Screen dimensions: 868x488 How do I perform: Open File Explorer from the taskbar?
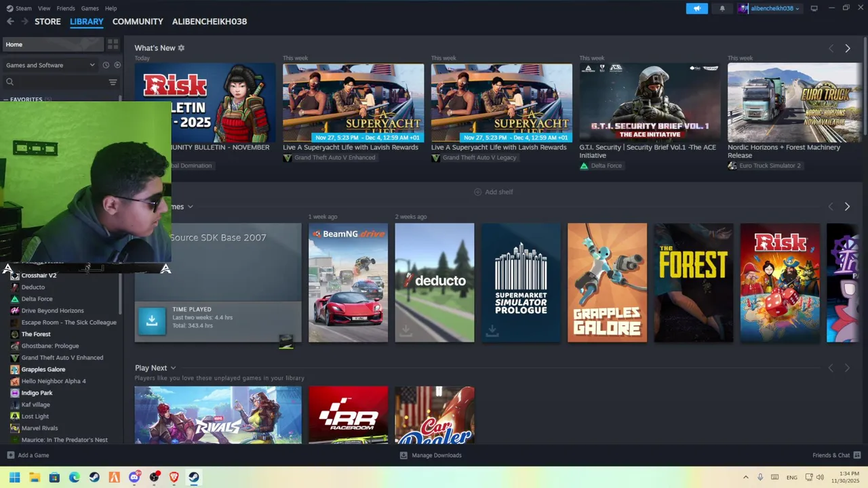(35, 477)
